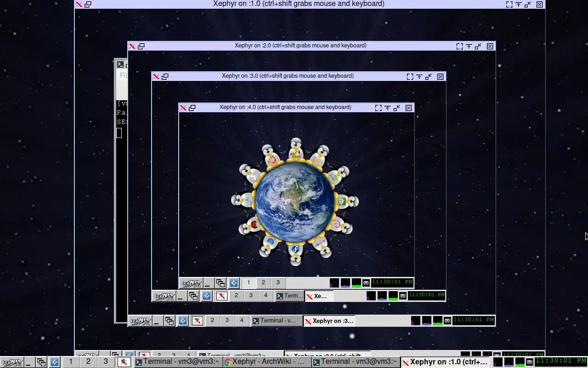Click the network monitor in the :3.0 taskbar
The height and width of the screenshot is (368, 588).
coord(382,296)
